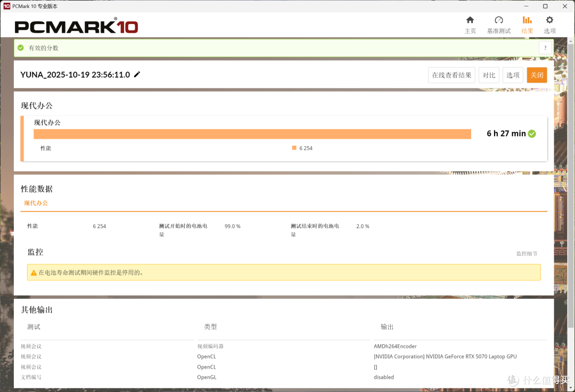Click the question mark help button
This screenshot has height=392, width=575.
coord(545,48)
